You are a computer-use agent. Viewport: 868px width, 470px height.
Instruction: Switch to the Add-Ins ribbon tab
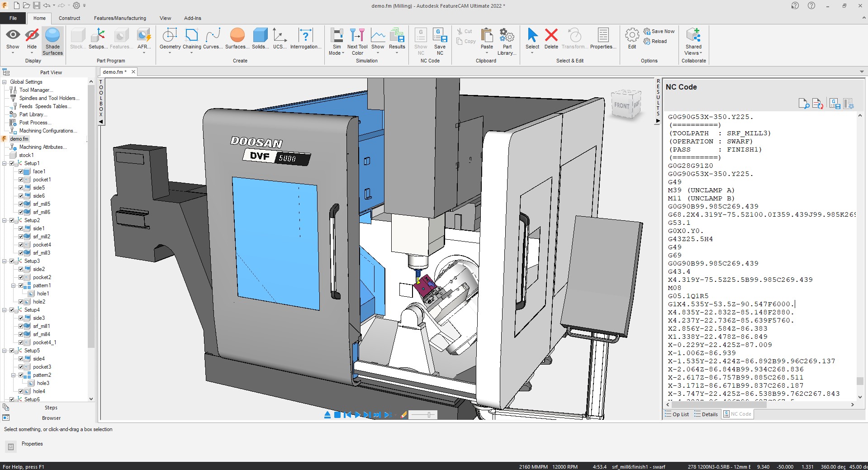click(x=192, y=18)
